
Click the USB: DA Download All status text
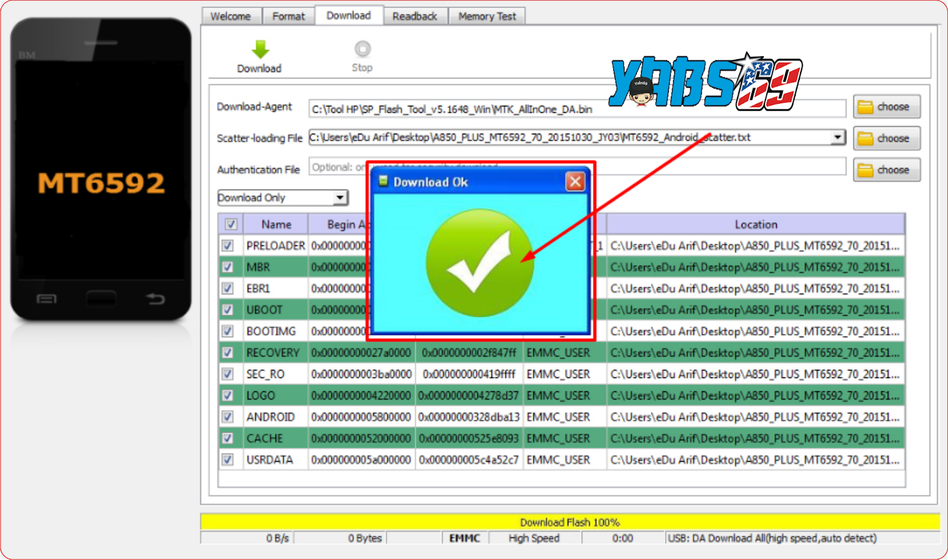pos(773,538)
